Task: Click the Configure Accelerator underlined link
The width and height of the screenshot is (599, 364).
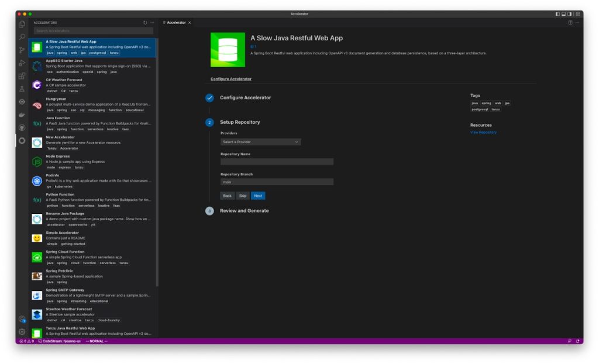Action: pos(230,79)
